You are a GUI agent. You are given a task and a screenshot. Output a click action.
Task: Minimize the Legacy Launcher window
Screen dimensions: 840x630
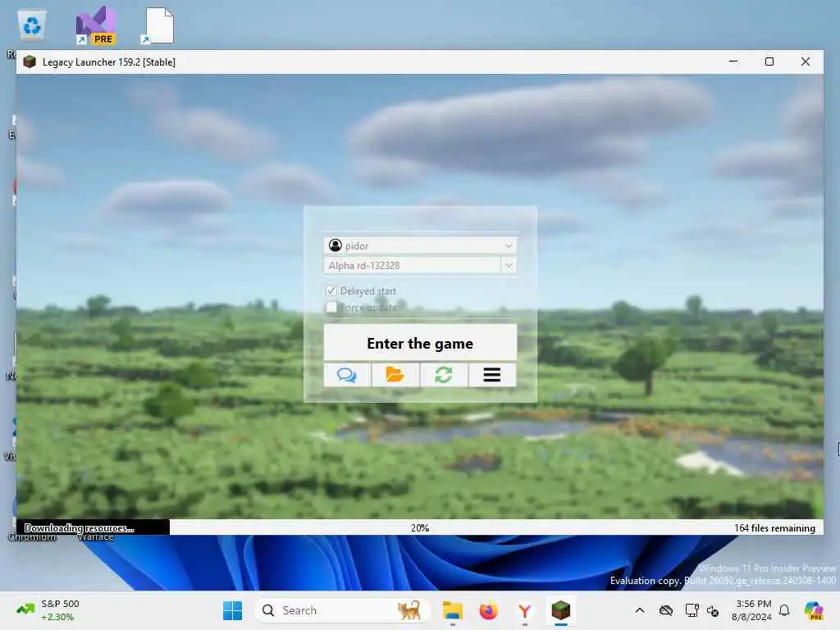[x=733, y=62]
